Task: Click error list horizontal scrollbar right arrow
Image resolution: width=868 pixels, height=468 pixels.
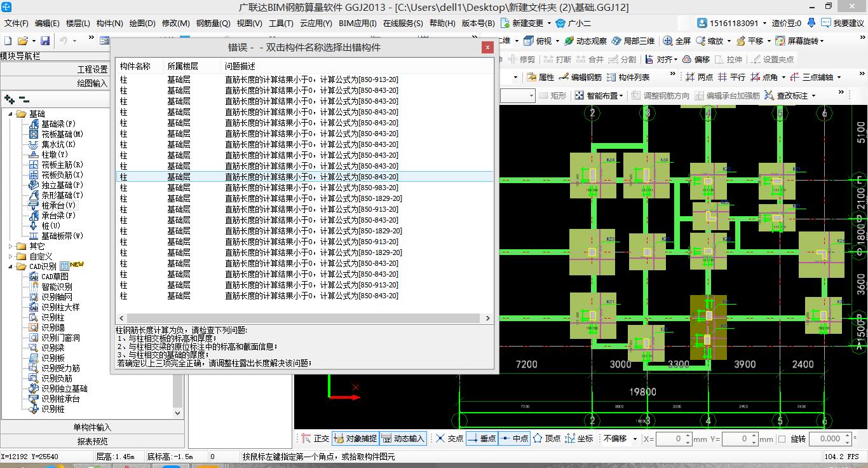Action: pyautogui.click(x=488, y=318)
